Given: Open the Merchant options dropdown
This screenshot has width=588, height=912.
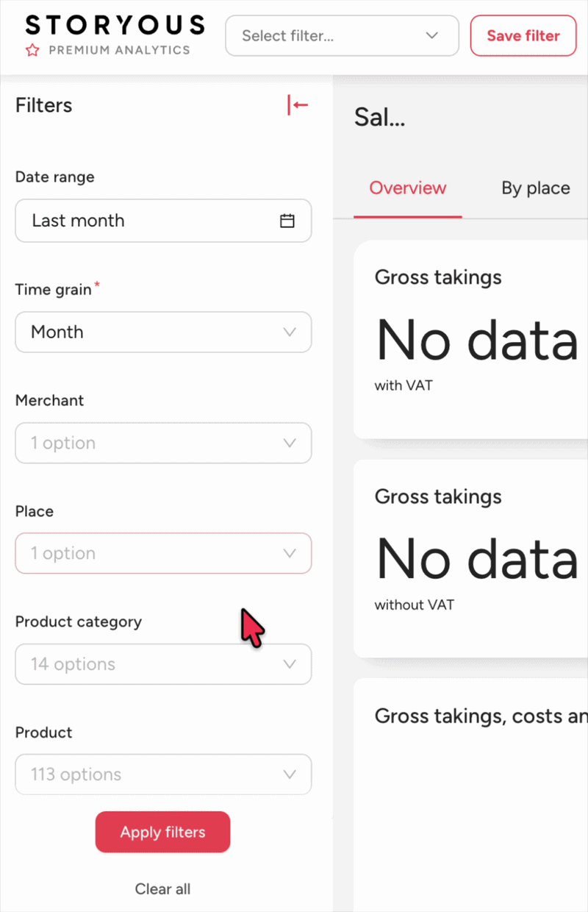Looking at the screenshot, I should tap(163, 443).
